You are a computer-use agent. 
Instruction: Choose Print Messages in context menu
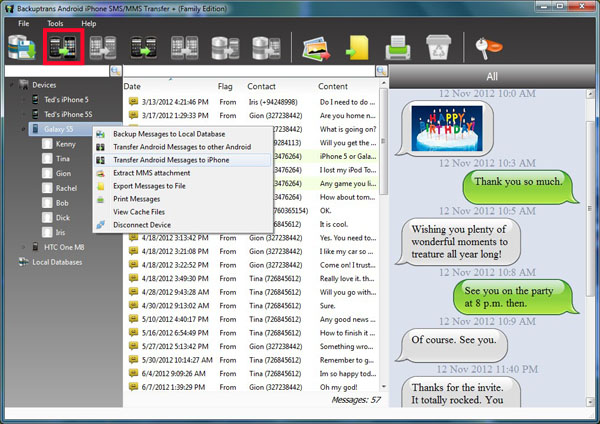click(x=183, y=199)
